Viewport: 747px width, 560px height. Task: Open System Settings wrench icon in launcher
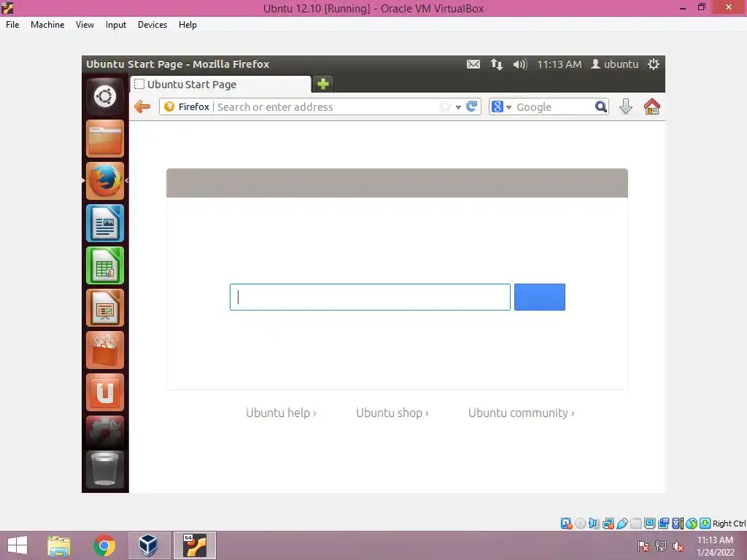[105, 432]
